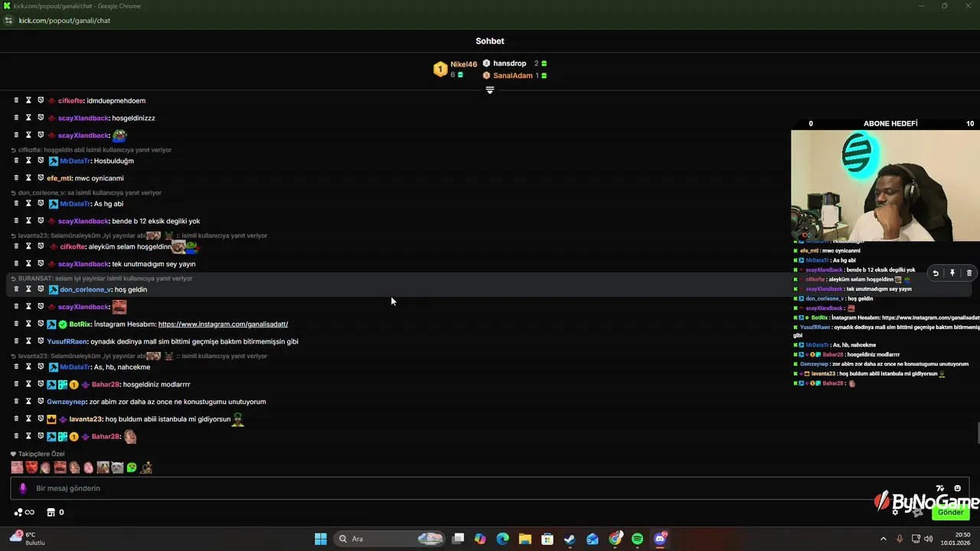Open Spotify from the taskbar
This screenshot has width=980, height=551.
(638, 539)
